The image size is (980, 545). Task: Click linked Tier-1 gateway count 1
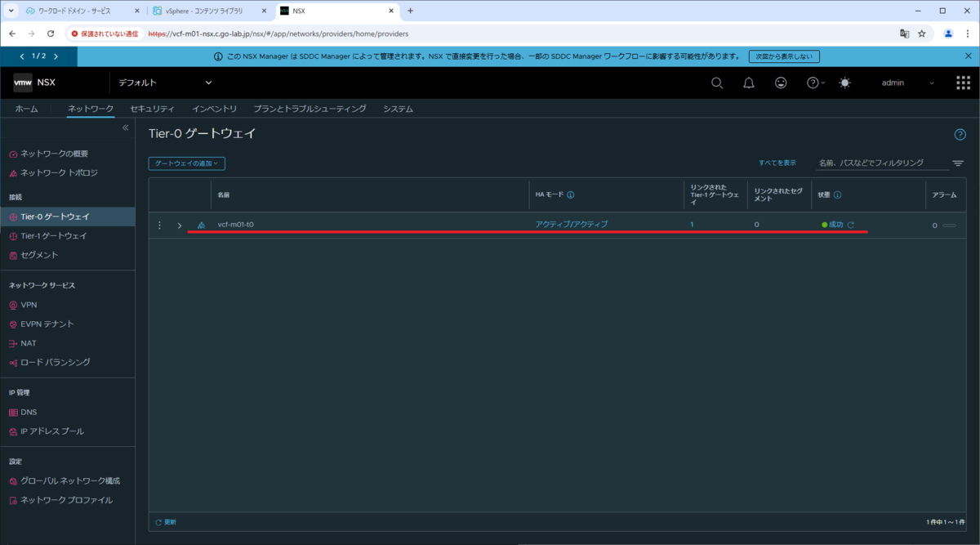[x=692, y=225]
